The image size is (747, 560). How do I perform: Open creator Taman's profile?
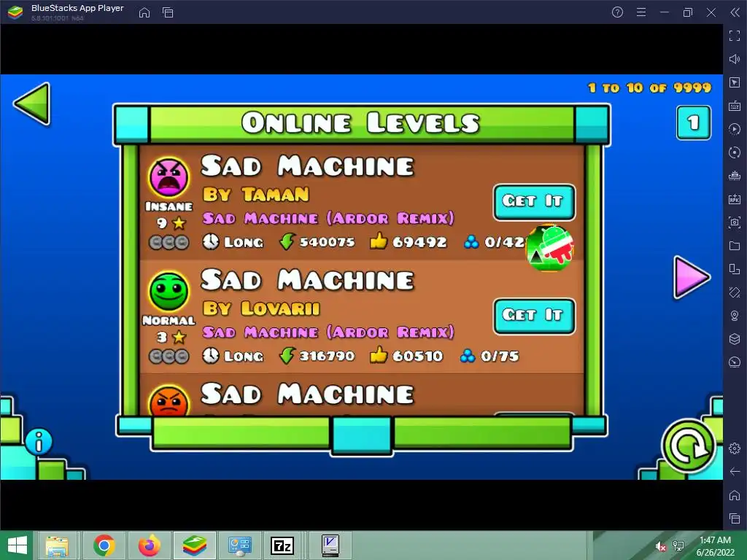[256, 194]
